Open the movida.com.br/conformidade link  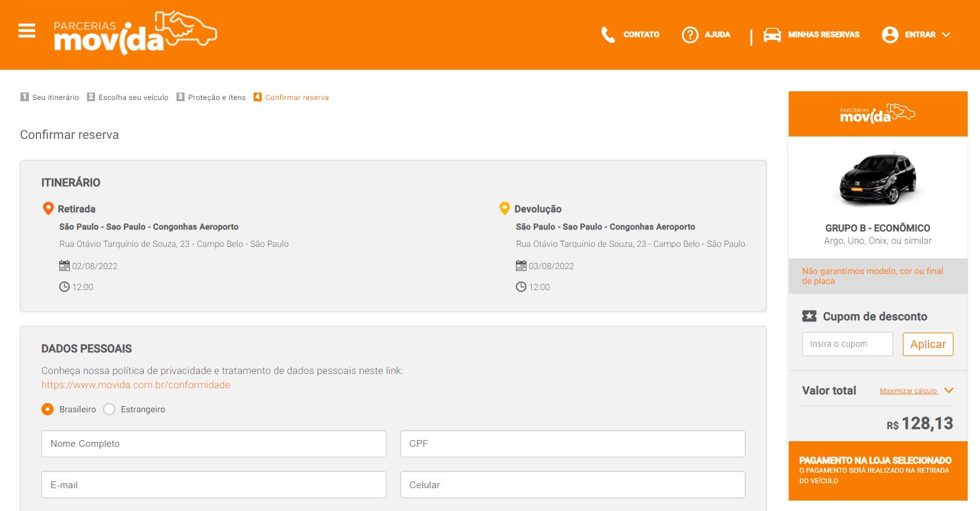coord(136,384)
